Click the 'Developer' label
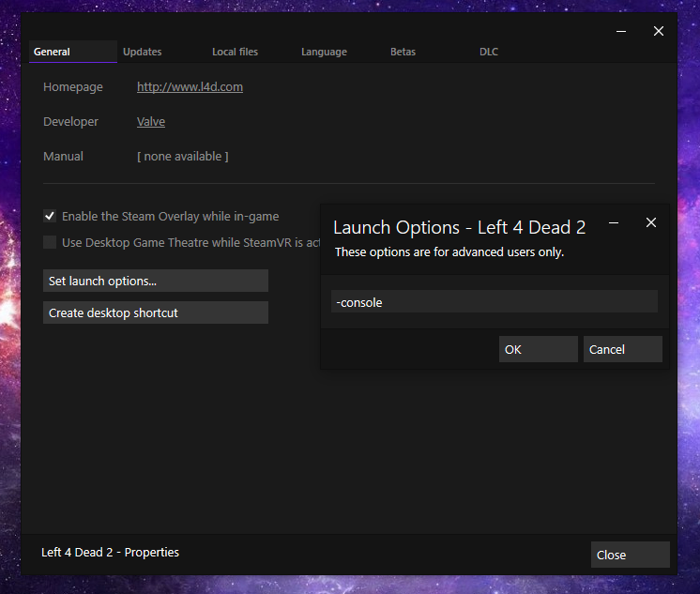The width and height of the screenshot is (700, 594). [x=70, y=121]
